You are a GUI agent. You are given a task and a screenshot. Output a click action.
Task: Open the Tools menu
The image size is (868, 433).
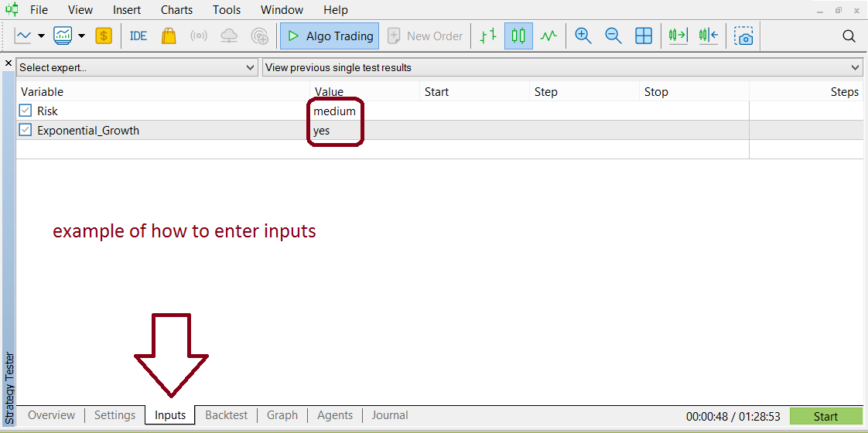(x=227, y=10)
